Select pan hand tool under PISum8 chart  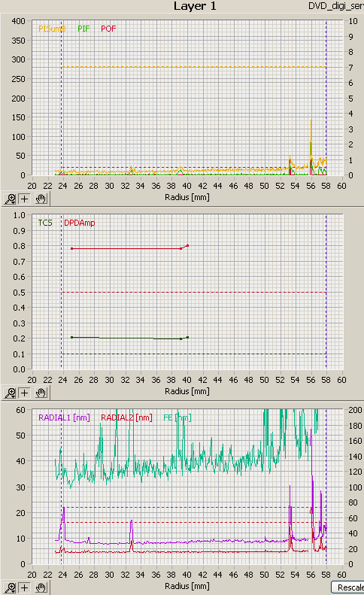point(41,199)
